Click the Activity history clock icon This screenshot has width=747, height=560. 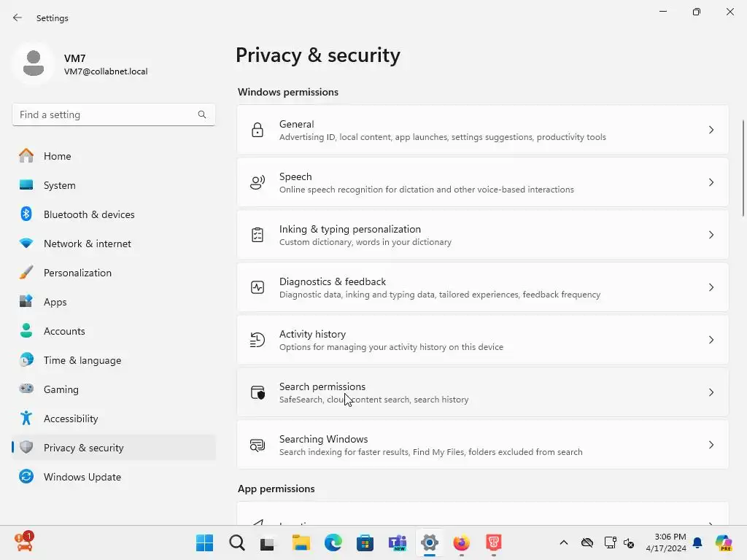258,340
